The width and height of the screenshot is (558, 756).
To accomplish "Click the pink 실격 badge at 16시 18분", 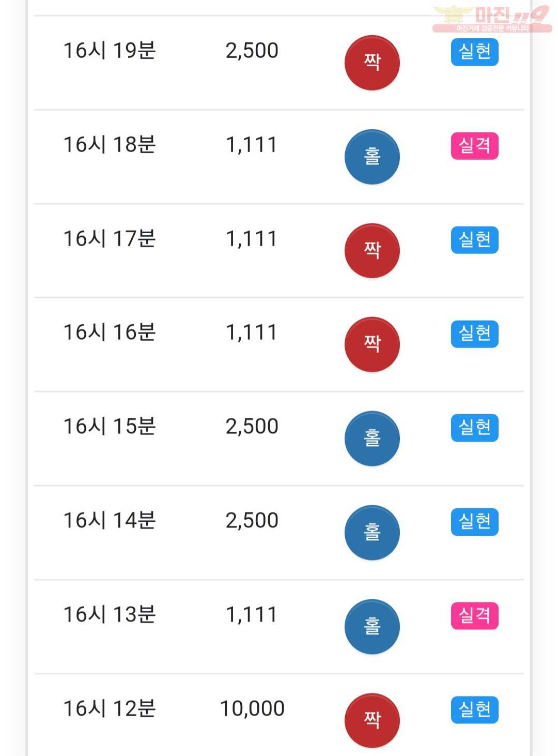I will [475, 146].
